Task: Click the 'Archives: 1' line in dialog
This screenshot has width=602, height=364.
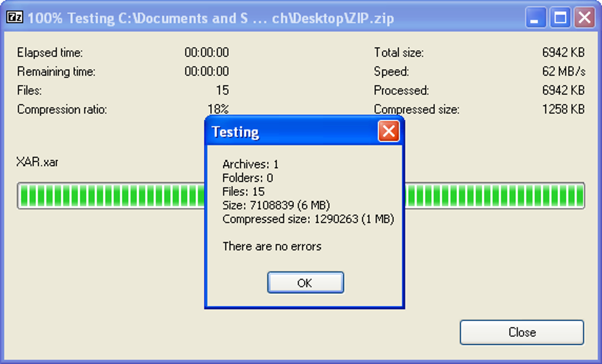Action: click(x=250, y=165)
